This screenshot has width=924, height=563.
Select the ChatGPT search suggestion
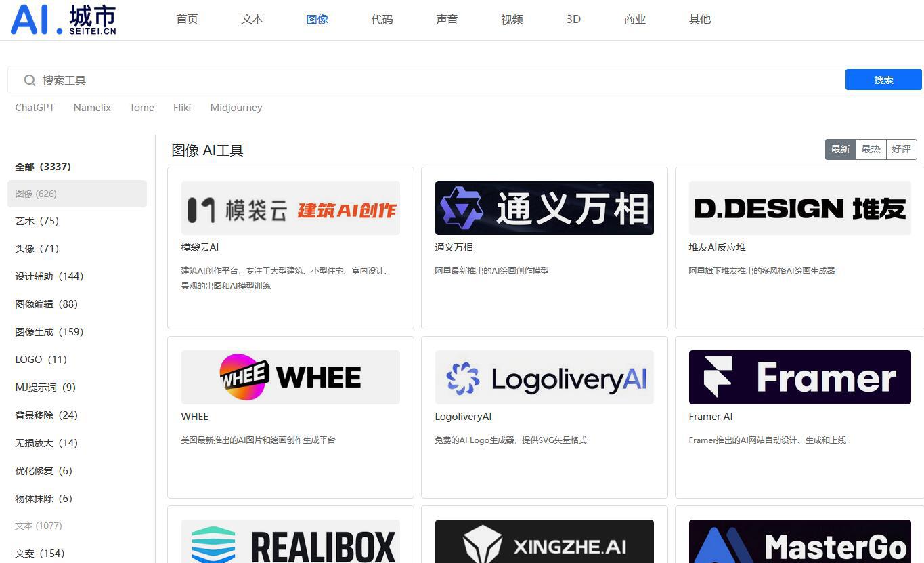click(35, 108)
